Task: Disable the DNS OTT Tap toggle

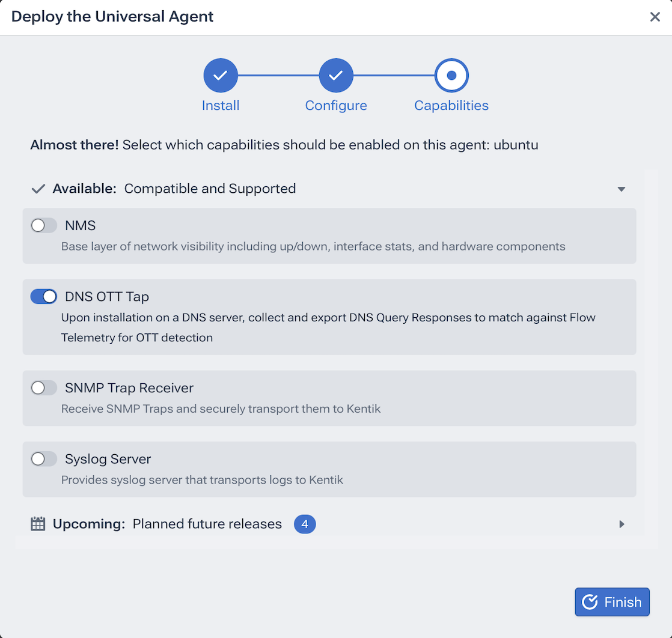Action: 44,297
